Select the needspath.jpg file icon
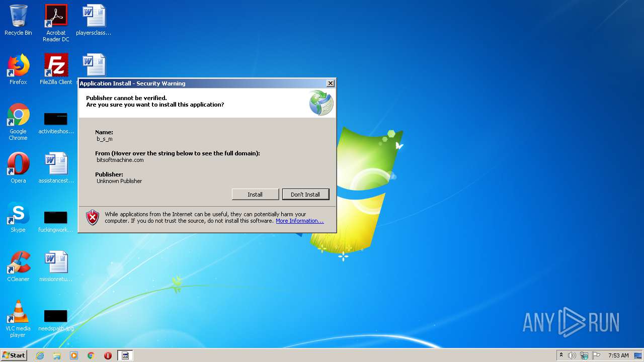This screenshot has width=644, height=362. 56,320
